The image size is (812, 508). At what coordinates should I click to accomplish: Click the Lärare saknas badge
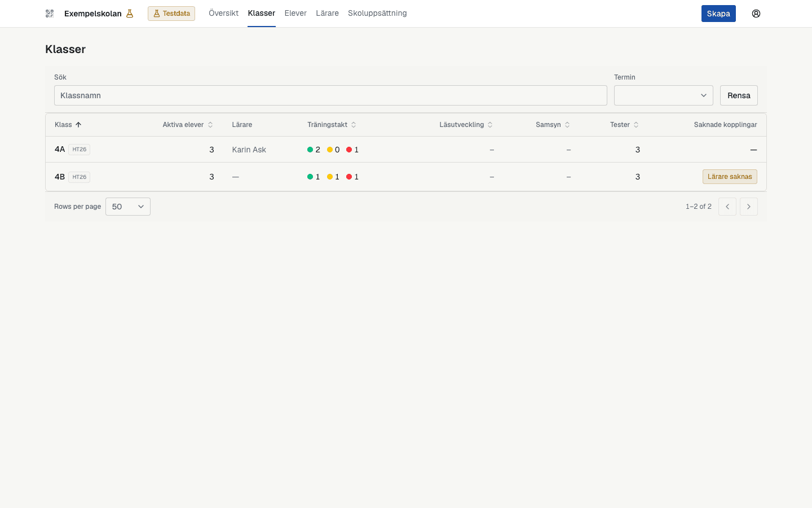pyautogui.click(x=730, y=177)
